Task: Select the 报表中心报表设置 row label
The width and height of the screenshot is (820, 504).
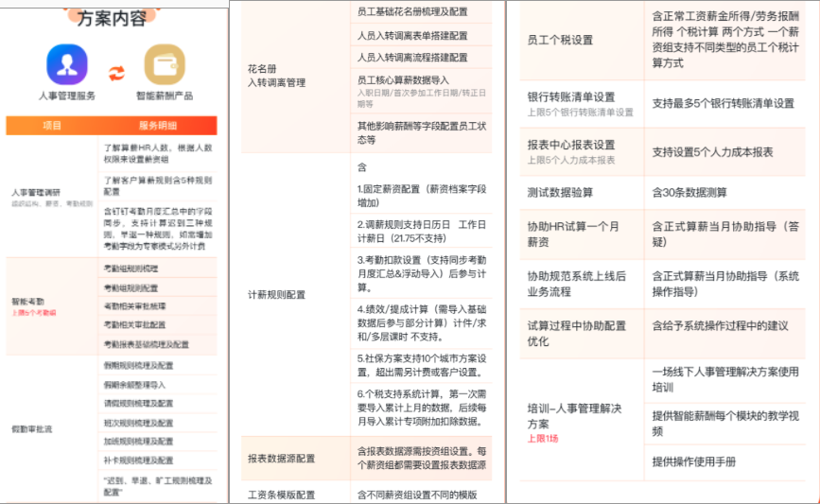Action: coord(571,145)
